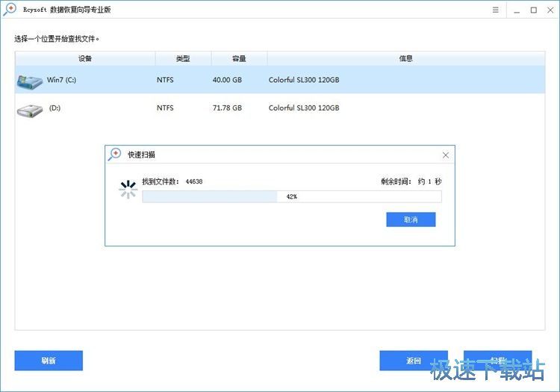Click the 剩余时间 remaining time text
Screen dimensions: 560x392
pos(411,181)
